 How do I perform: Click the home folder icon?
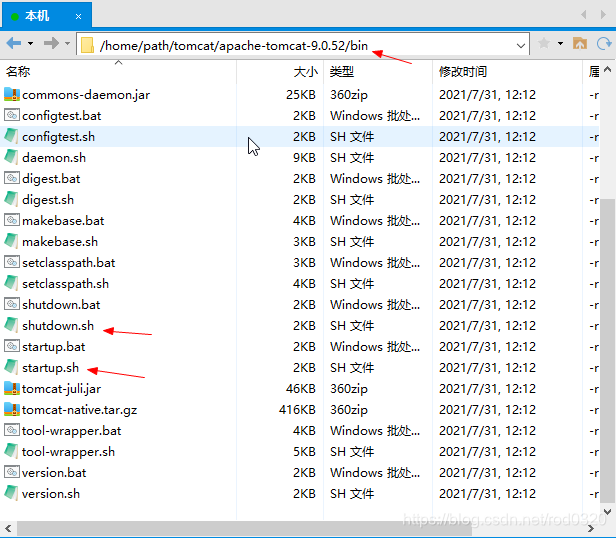[580, 43]
